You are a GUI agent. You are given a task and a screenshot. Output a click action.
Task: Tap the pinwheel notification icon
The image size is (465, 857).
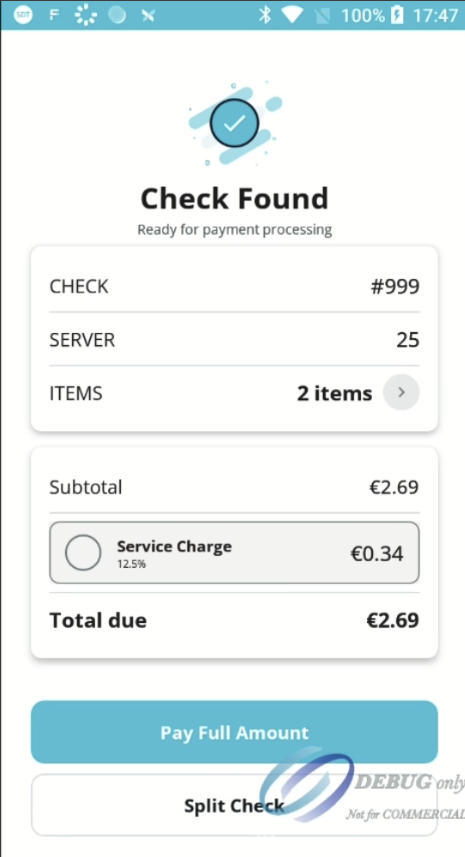tap(148, 15)
